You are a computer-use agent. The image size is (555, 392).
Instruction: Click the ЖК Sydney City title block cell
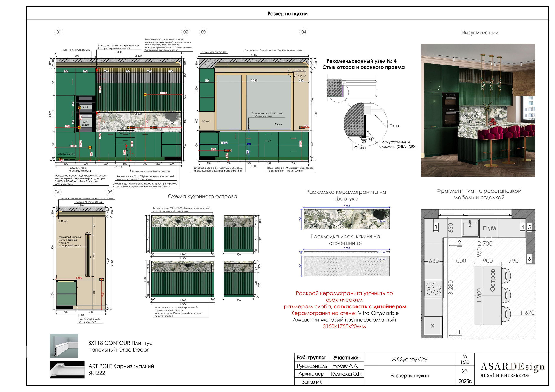pyautogui.click(x=409, y=359)
